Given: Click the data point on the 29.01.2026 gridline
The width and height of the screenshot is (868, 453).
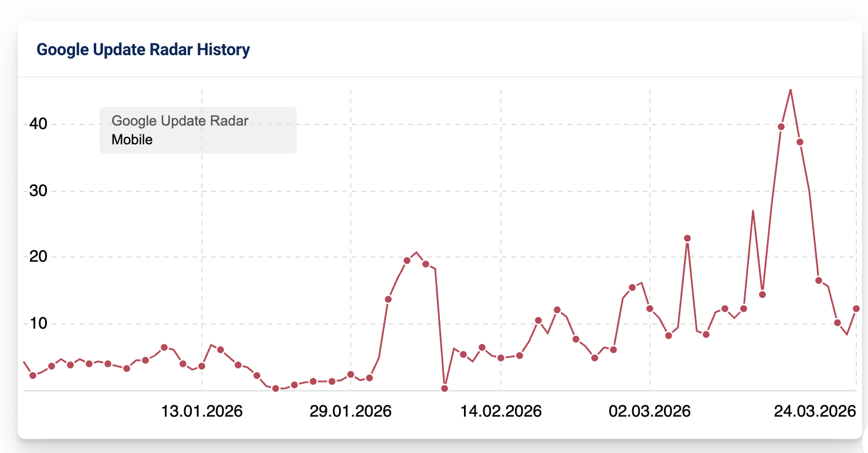Looking at the screenshot, I should (351, 374).
